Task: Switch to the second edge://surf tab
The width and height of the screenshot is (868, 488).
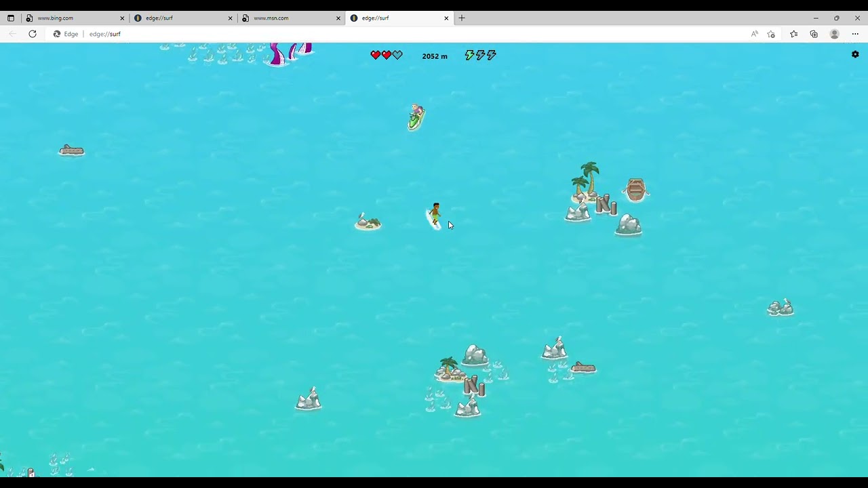Action: (400, 18)
